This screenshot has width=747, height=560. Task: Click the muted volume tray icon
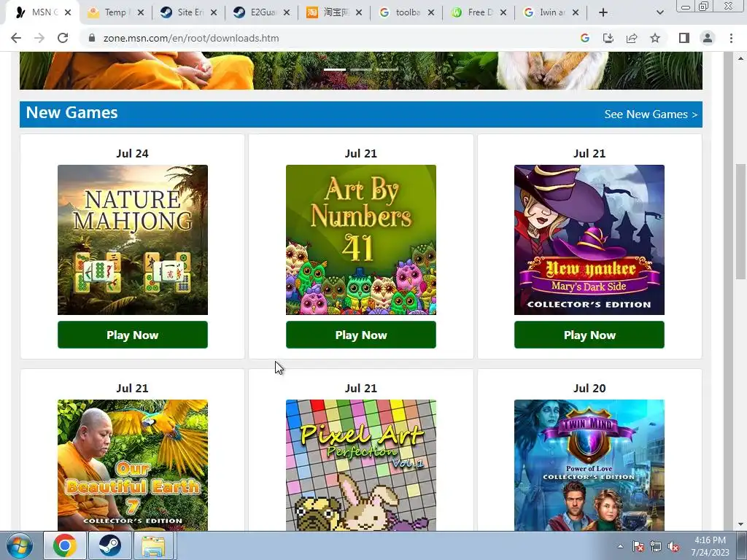click(673, 546)
